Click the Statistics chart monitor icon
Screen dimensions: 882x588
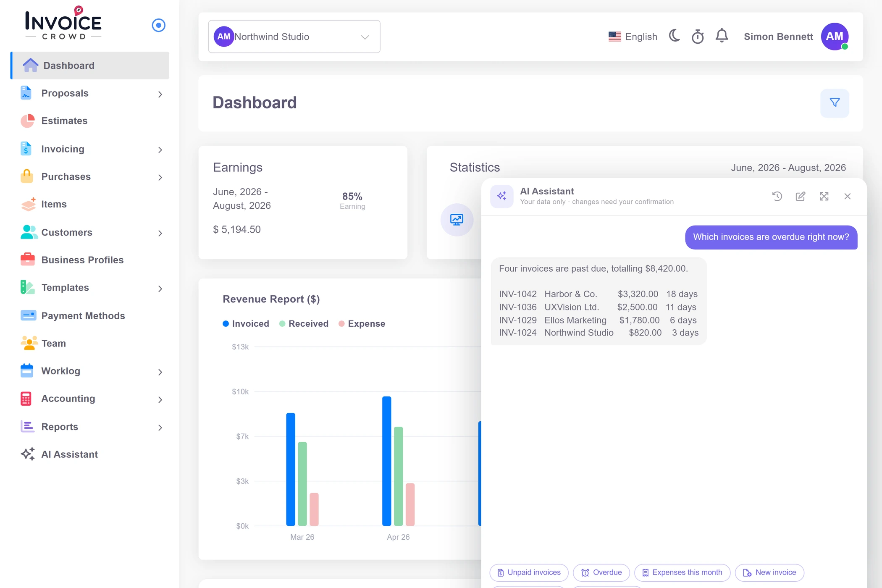click(x=457, y=220)
